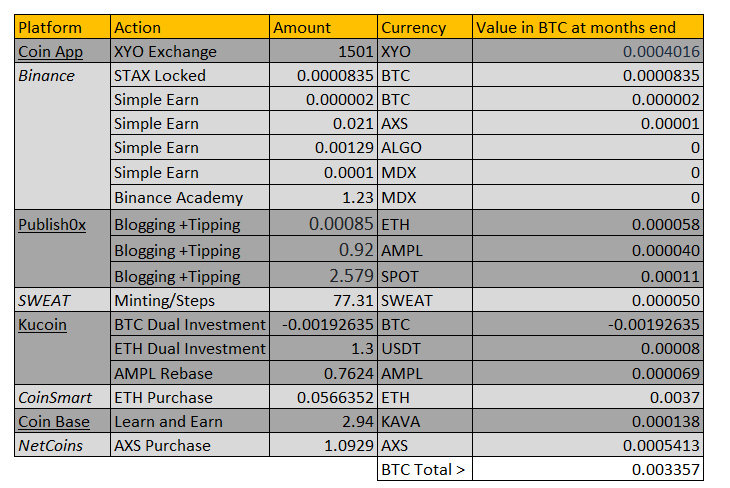Open the Publish0x link
Viewport: 730px width, 488px height.
pos(52,225)
